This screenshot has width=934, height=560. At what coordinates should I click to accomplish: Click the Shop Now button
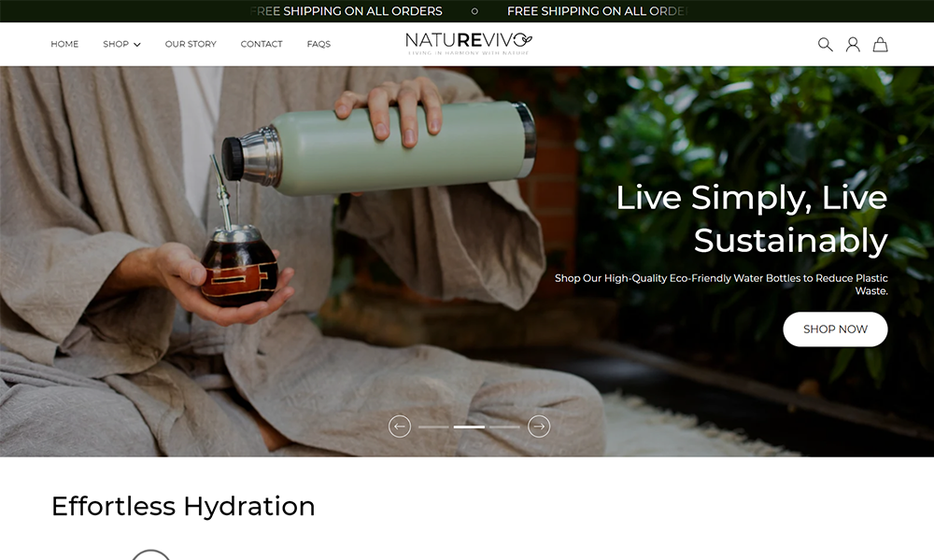click(x=835, y=329)
